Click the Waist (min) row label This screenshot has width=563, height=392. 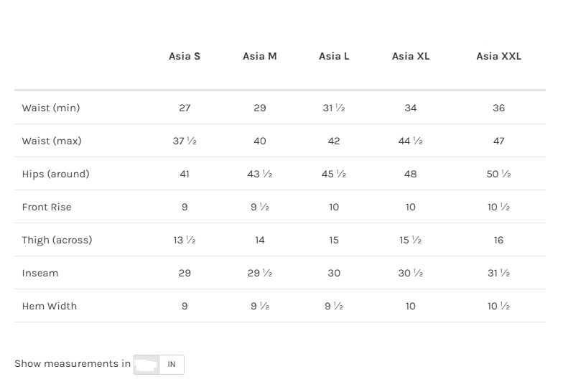(x=51, y=108)
